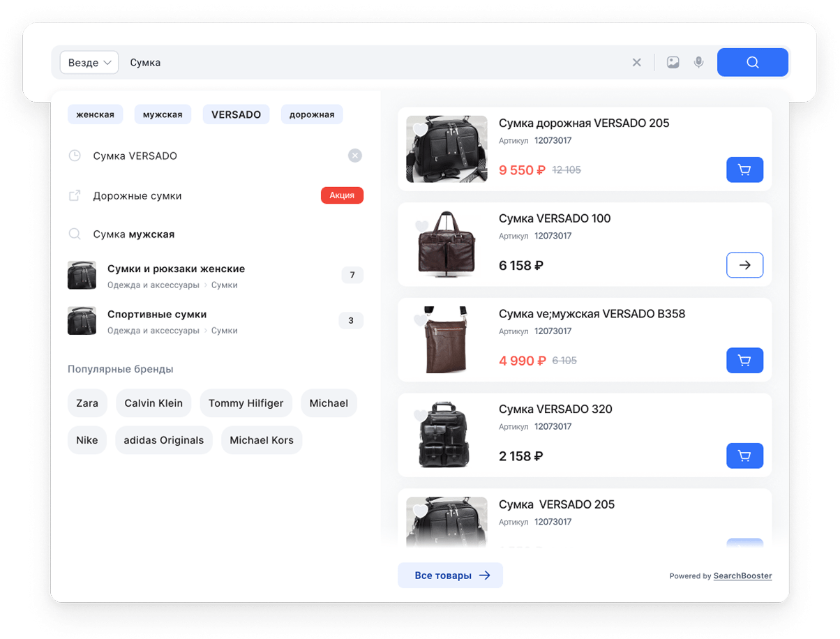Open thumbnail of 'Сумка VERSADO 320'
The width and height of the screenshot is (840, 639).
tap(445, 435)
